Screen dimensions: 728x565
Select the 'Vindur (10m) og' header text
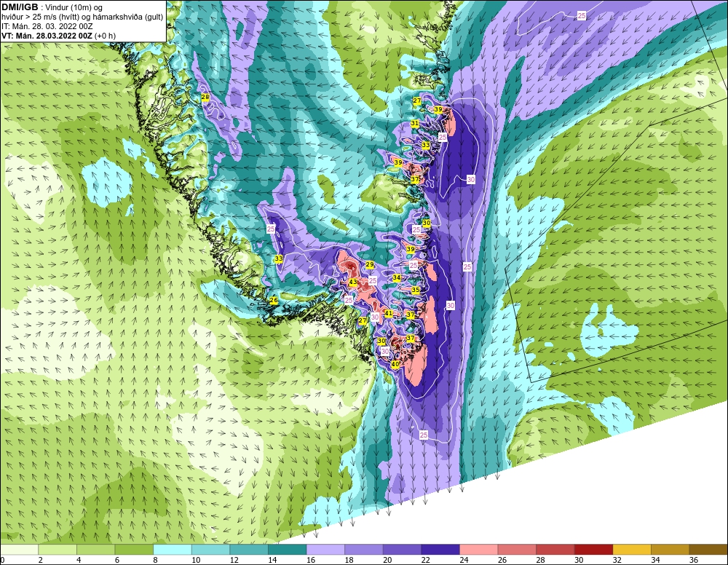click(74, 8)
